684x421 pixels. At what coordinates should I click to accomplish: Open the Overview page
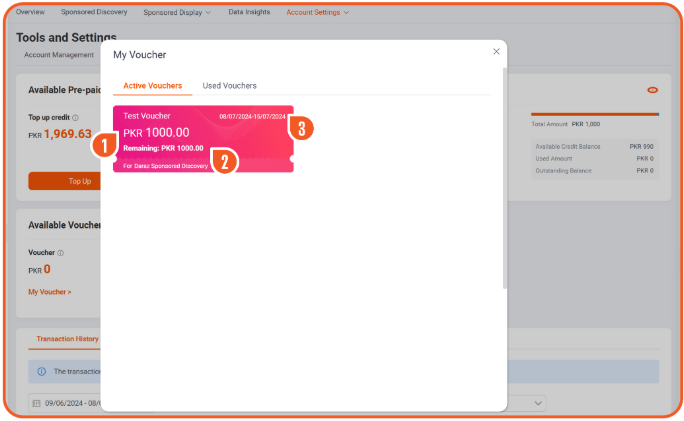tap(30, 12)
